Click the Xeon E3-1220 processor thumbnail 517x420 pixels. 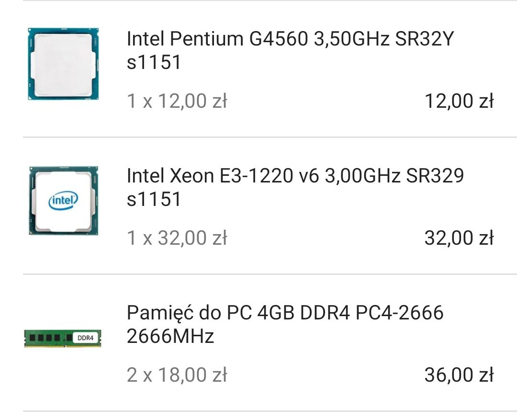pyautogui.click(x=63, y=200)
